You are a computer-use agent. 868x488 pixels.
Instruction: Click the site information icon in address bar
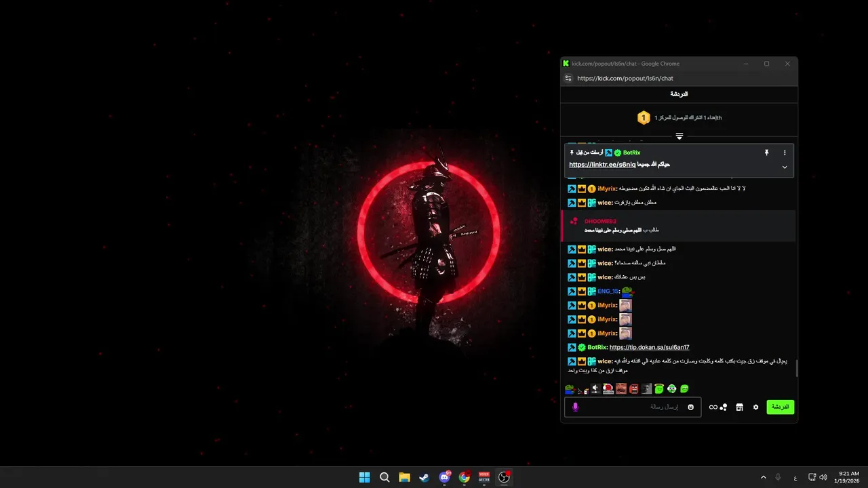tap(568, 78)
